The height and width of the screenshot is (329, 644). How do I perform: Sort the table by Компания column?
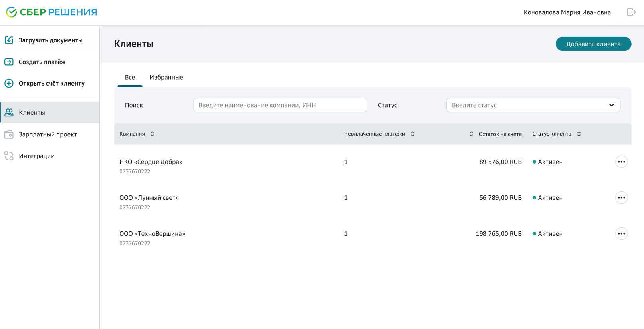coord(152,134)
